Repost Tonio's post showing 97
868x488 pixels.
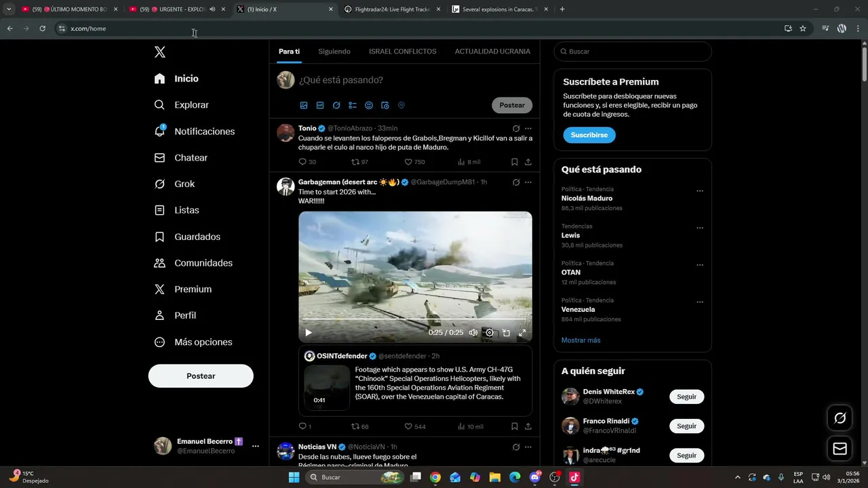359,162
